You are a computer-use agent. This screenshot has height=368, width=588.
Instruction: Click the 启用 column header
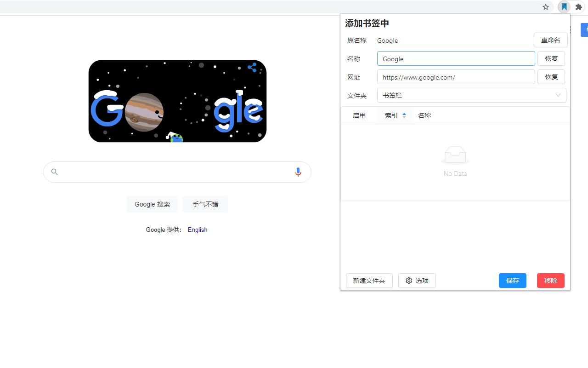pos(359,115)
